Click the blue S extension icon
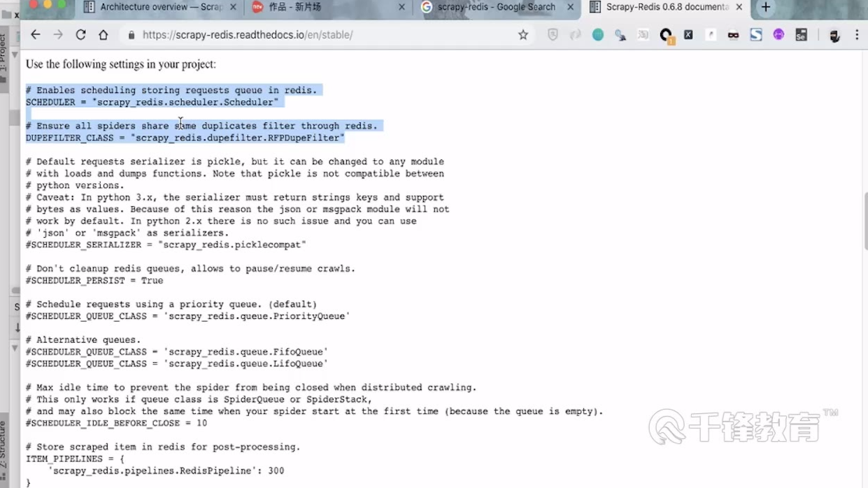This screenshot has width=868, height=488. (x=756, y=35)
